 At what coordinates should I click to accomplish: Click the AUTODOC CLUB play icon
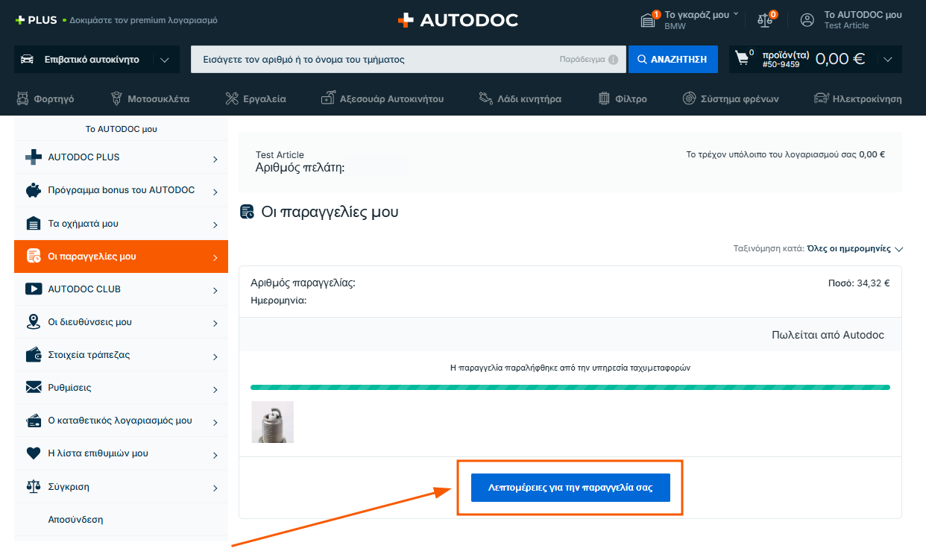[x=34, y=289]
